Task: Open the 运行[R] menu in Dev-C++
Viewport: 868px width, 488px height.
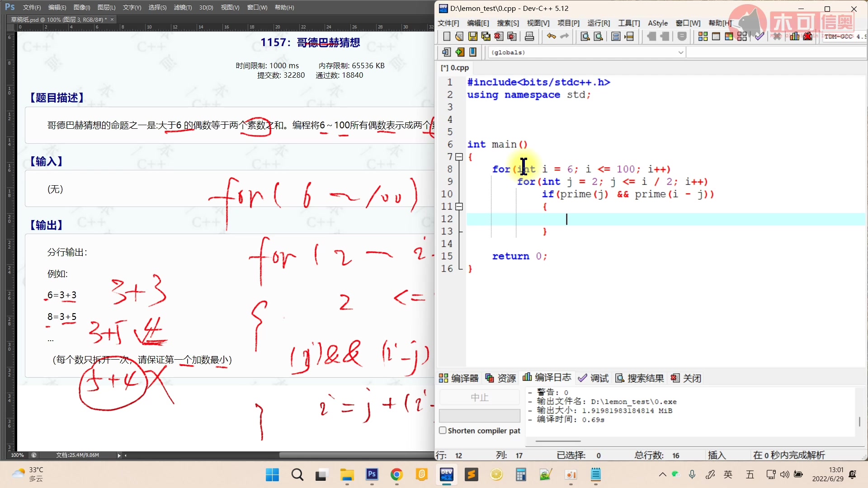Action: tap(599, 23)
